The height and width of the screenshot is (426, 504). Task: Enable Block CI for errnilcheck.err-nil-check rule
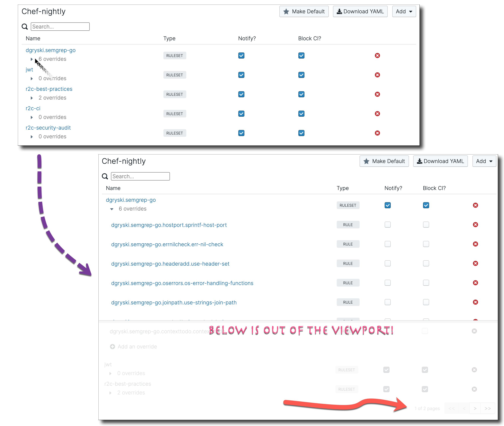click(x=426, y=244)
